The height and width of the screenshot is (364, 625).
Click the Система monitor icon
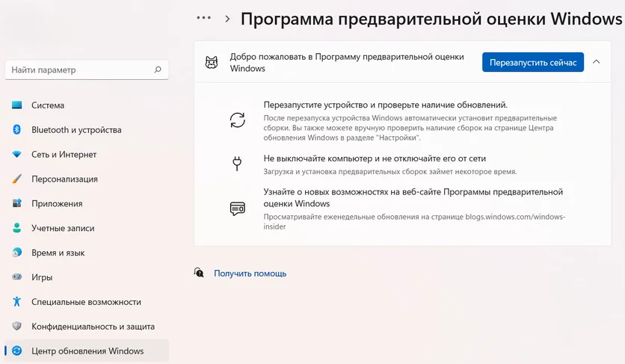click(16, 105)
